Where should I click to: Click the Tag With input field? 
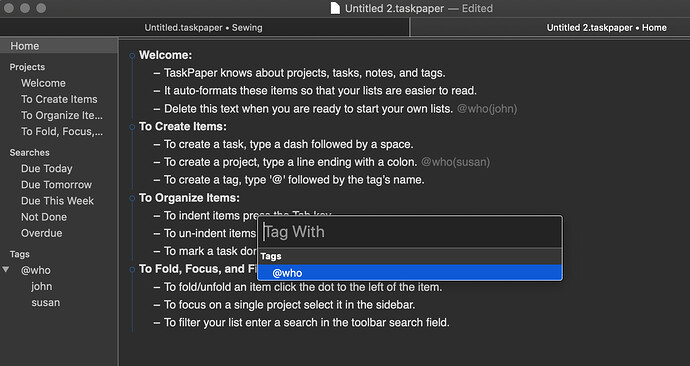coord(410,232)
